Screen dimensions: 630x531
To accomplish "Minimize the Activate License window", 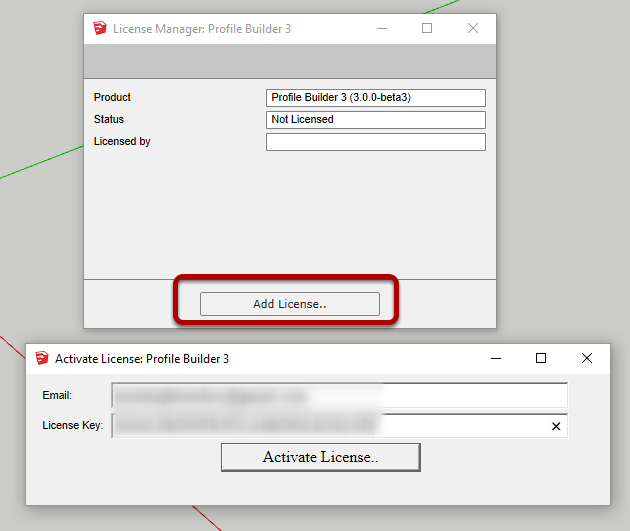I will (495, 358).
